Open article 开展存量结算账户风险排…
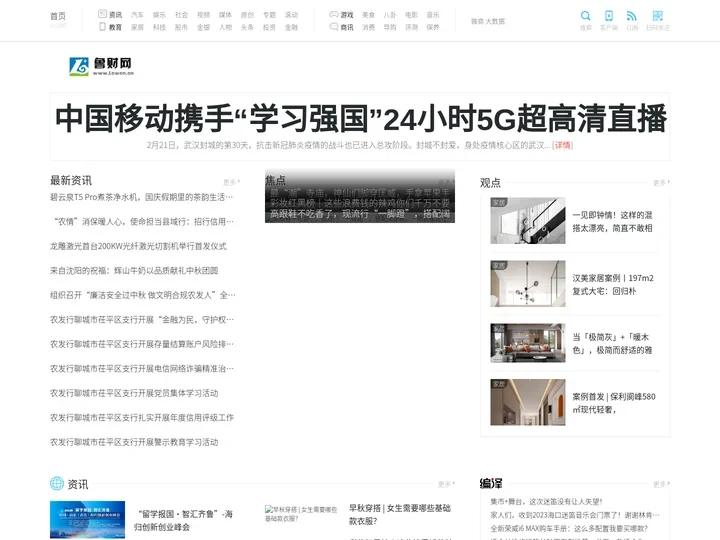 click(142, 344)
